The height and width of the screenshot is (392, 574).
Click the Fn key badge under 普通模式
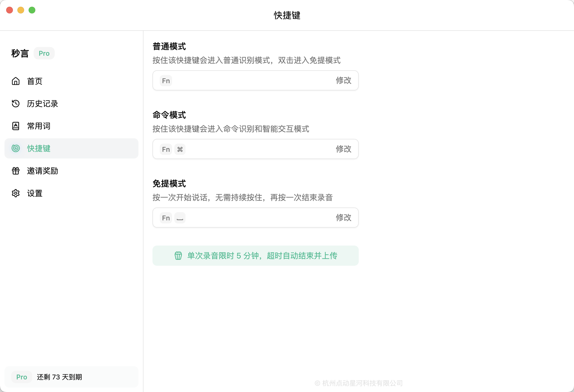click(166, 81)
